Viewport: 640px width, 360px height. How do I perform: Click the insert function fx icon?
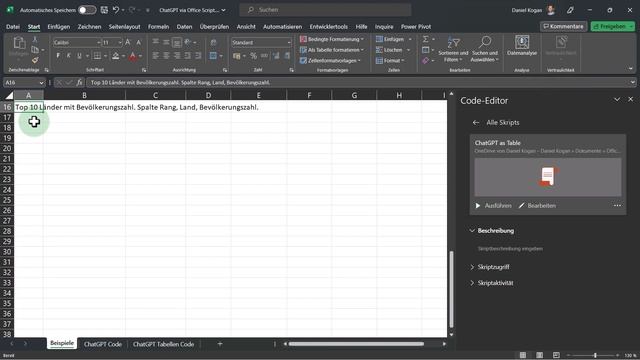pos(79,82)
